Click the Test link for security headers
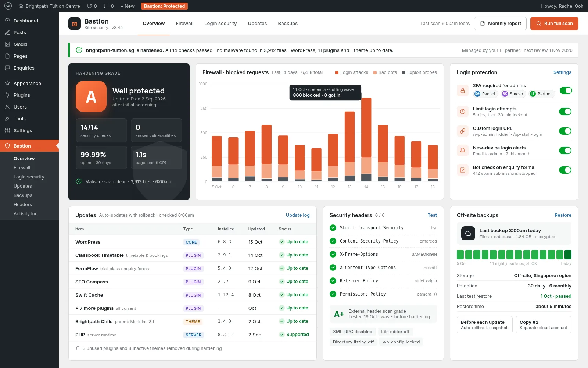 (x=432, y=215)
